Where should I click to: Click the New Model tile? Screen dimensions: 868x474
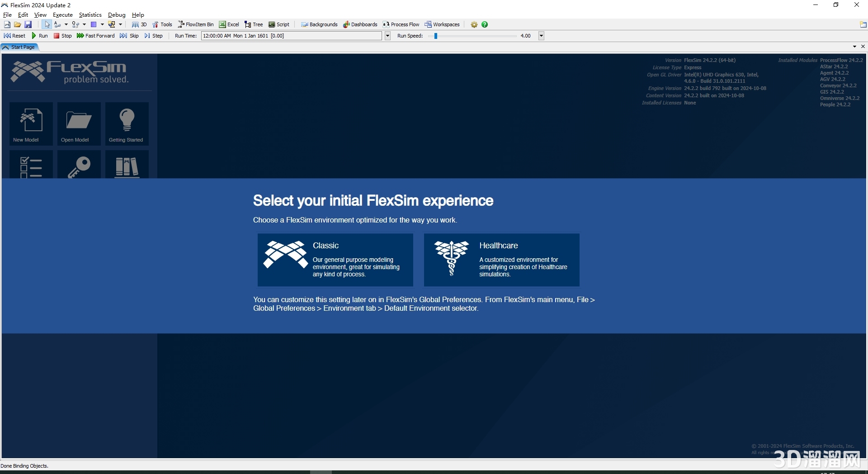(x=31, y=123)
